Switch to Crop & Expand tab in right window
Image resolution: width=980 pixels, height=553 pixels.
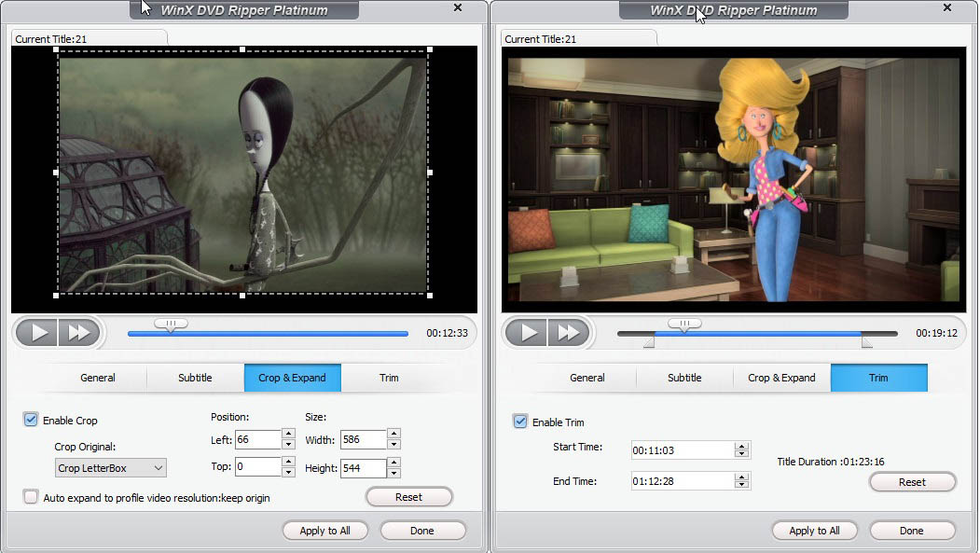(x=782, y=378)
